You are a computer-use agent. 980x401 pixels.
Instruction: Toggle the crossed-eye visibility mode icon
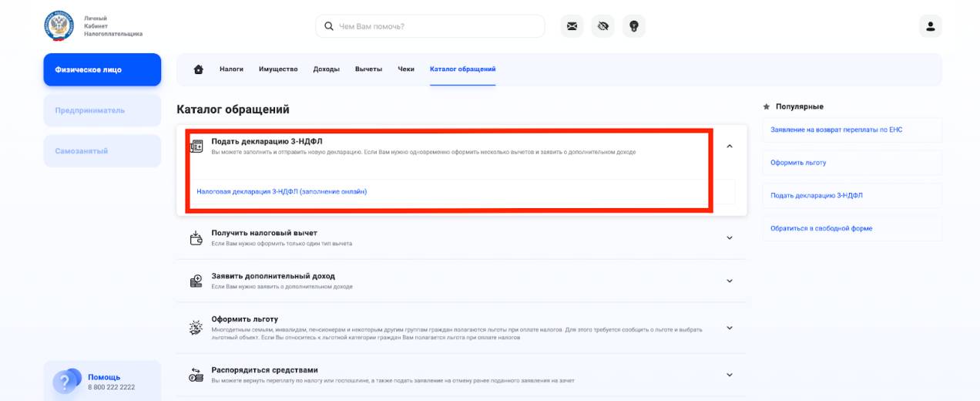[x=602, y=26]
